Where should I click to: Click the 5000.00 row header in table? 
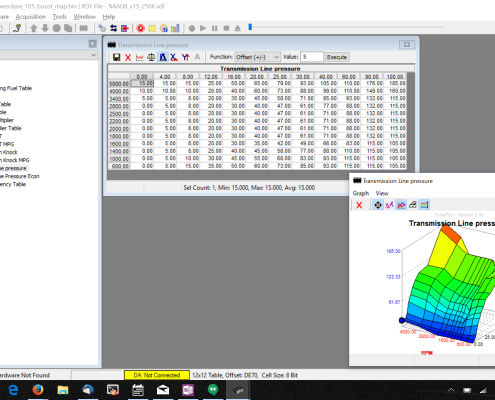click(119, 83)
